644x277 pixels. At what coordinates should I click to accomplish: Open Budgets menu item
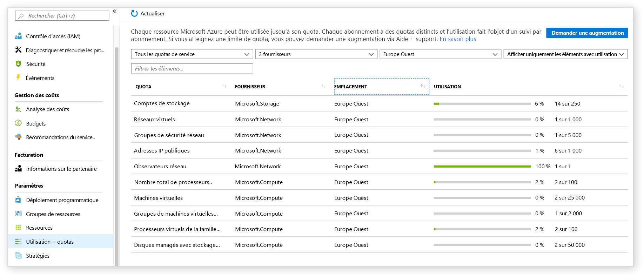(36, 123)
